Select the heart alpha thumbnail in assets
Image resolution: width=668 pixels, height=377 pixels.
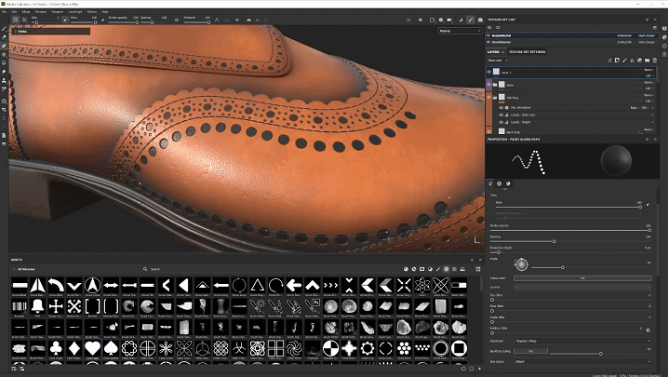click(x=92, y=348)
